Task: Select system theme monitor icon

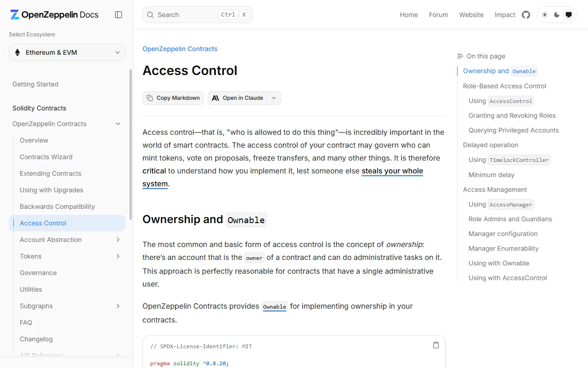Action: click(x=569, y=15)
